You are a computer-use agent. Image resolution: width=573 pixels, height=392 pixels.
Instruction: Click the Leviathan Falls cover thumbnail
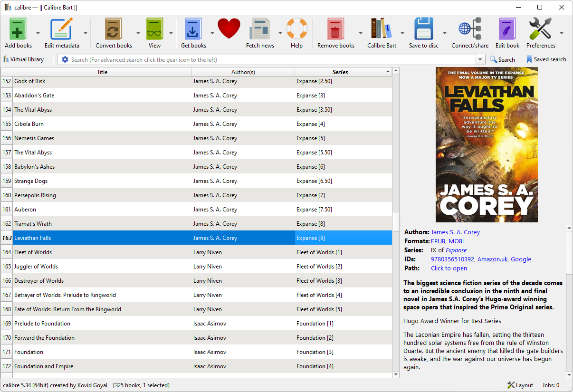[x=487, y=144]
